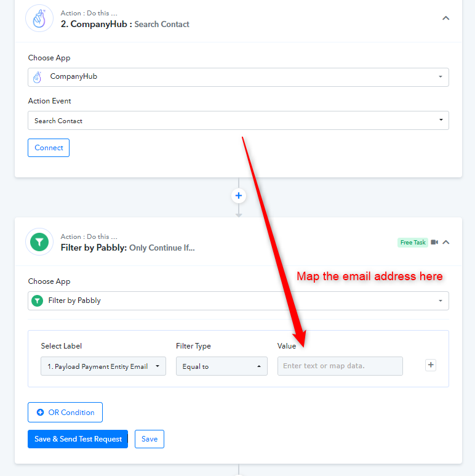Screen dimensions: 475x476
Task: Collapse the Filter by Pabbly step
Action: [x=445, y=242]
